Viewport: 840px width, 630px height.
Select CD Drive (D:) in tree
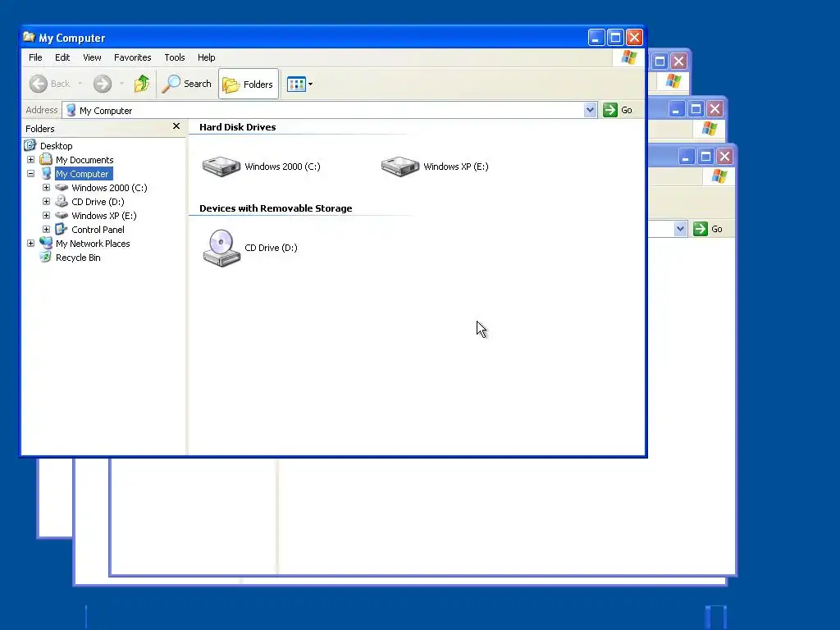click(98, 202)
